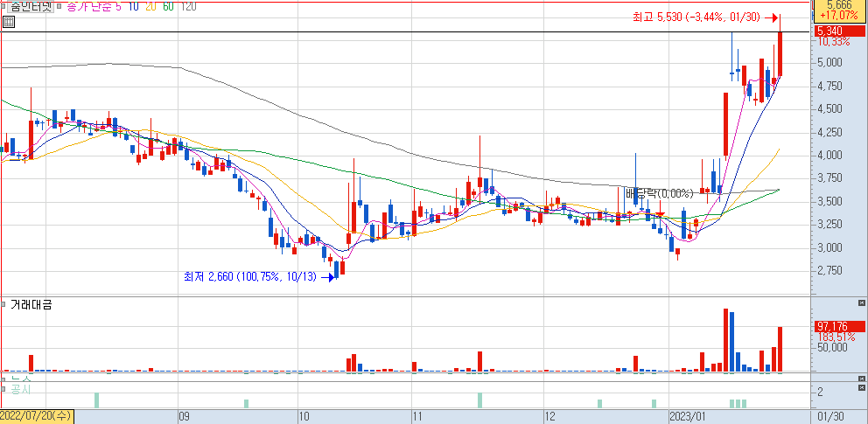Image resolution: width=868 pixels, height=424 pixels.
Task: Select the 10 month marker on date axis
Action: click(304, 416)
